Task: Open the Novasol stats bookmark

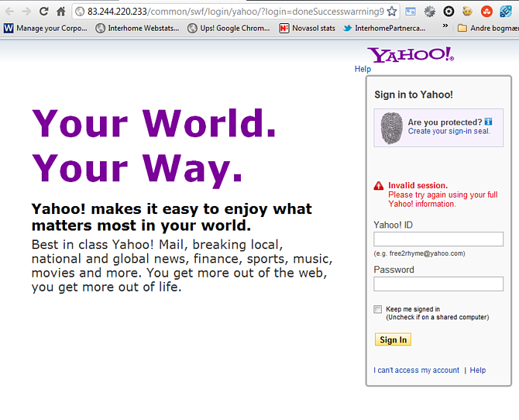Action: click(308, 28)
